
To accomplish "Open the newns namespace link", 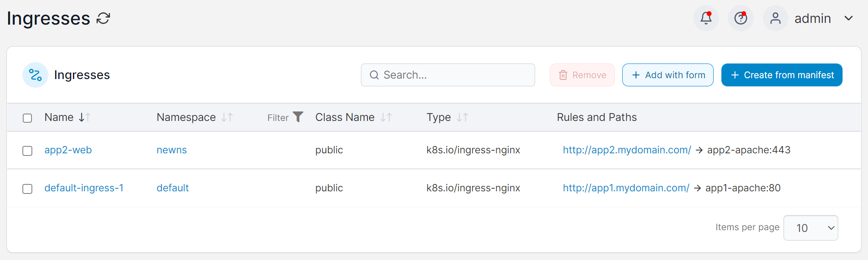I will (x=172, y=150).
